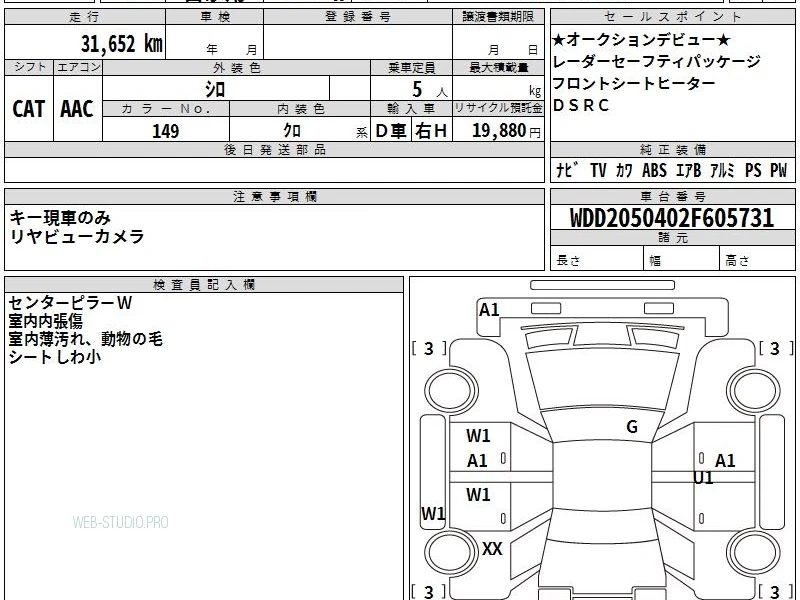Click the DSRC sales point line
800x600 pixels.
[581, 105]
